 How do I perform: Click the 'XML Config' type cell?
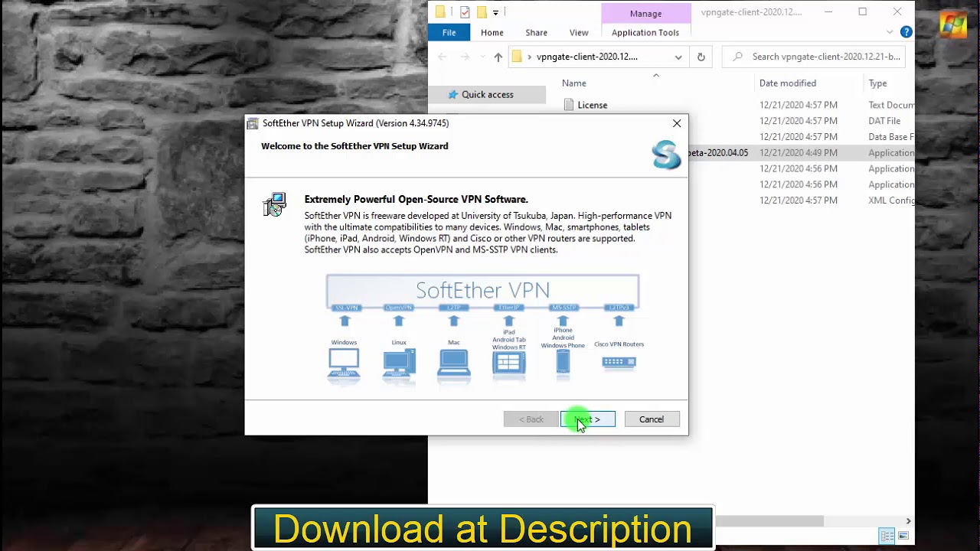[x=891, y=201]
